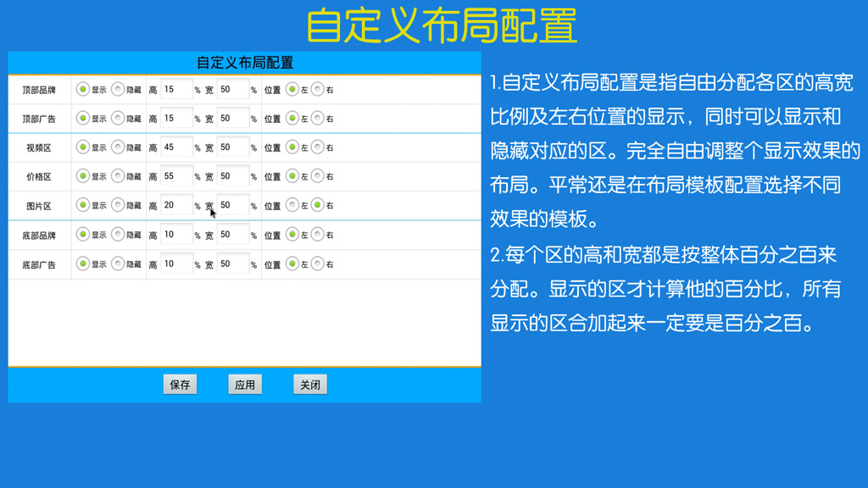Click the 高 field for 视频区 showing 45
Image resolution: width=868 pixels, height=488 pixels.
tap(176, 147)
